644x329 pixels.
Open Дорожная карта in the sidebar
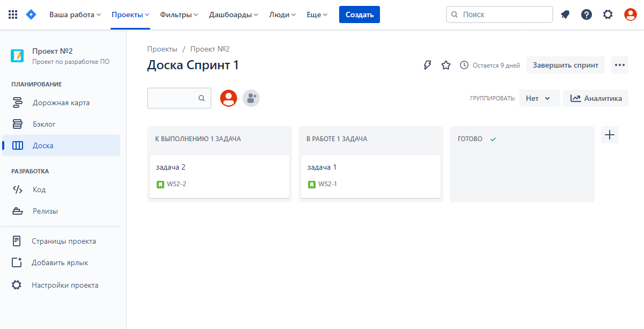point(61,103)
